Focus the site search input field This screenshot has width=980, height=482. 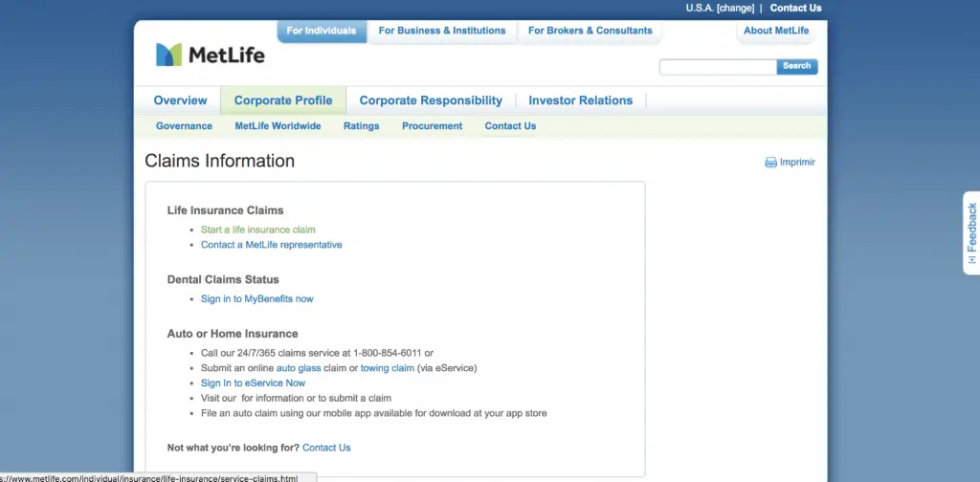718,67
